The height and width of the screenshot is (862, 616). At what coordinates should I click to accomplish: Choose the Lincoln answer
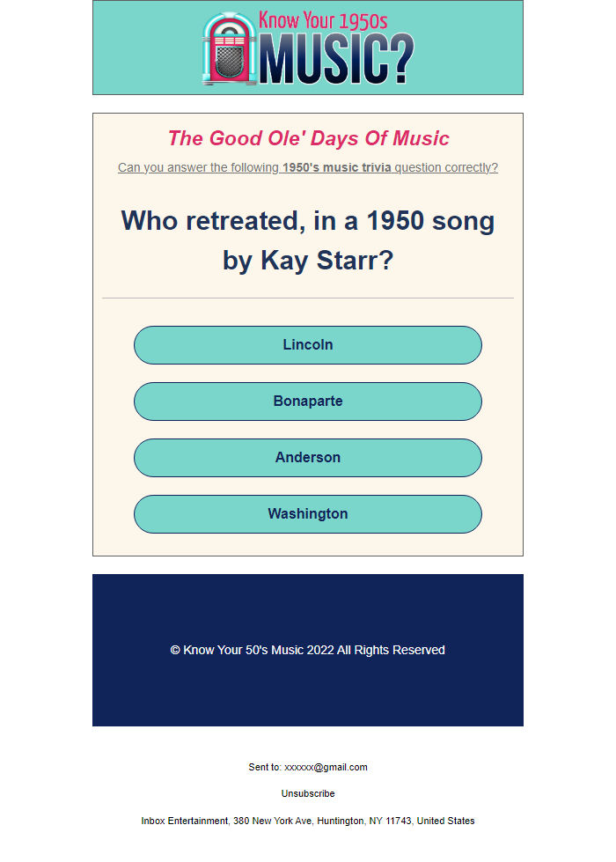coord(308,344)
